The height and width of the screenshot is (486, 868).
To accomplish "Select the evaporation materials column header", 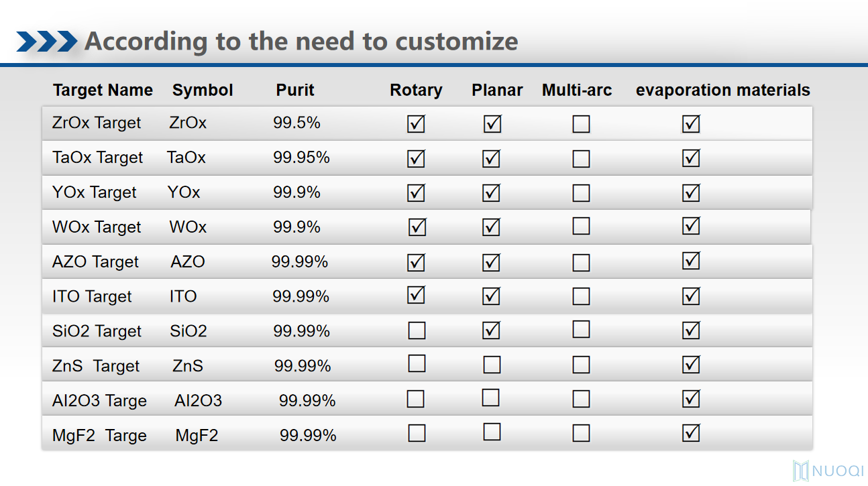I will coord(722,90).
